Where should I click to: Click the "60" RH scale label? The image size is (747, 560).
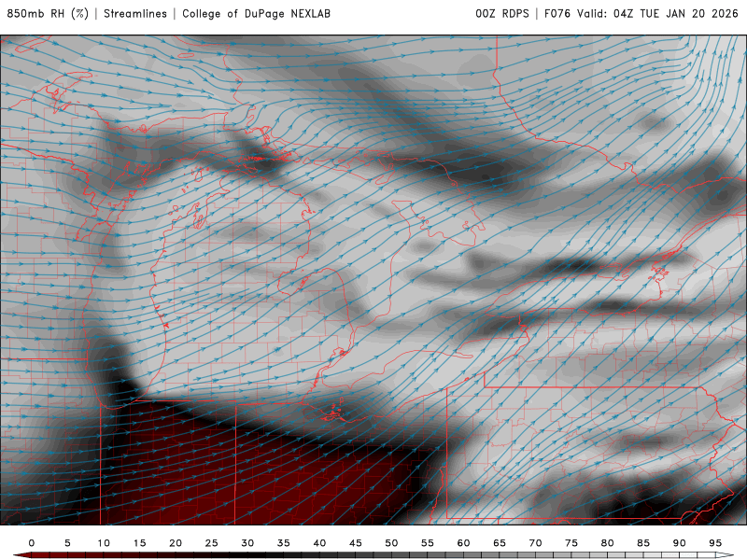tap(463, 543)
